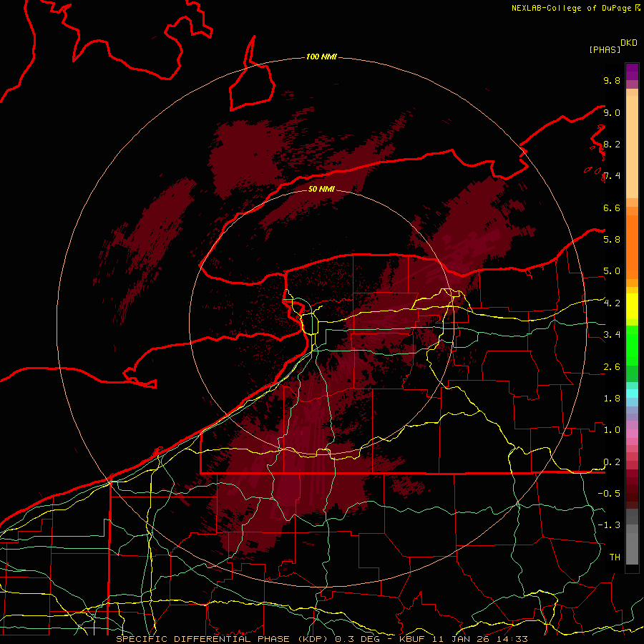This screenshot has width=644, height=644.
Task: Pick the pink segment of the color bar
Action: 632,434
